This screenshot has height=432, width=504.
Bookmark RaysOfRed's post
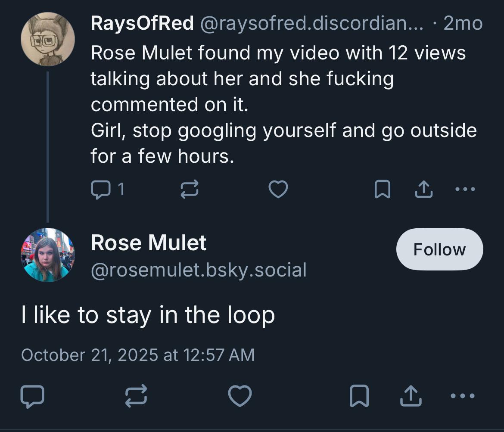point(382,190)
